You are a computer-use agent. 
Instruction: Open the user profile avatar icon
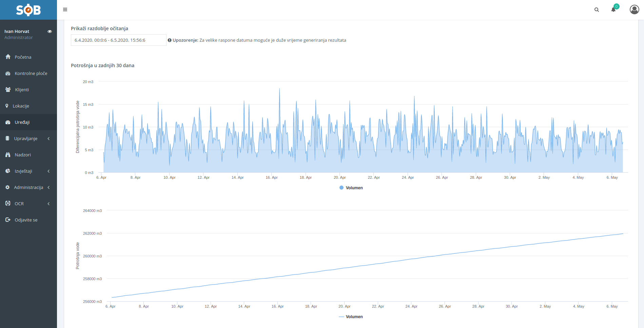point(634,9)
